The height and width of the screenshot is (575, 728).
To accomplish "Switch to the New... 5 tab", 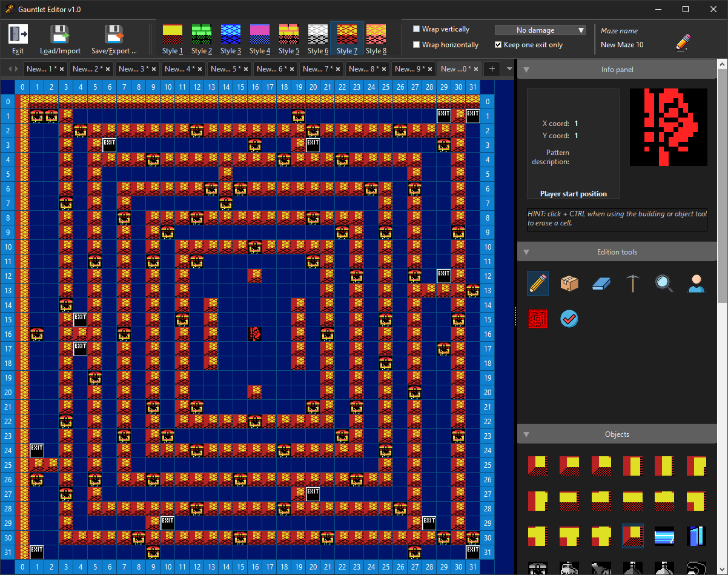I will [x=230, y=69].
